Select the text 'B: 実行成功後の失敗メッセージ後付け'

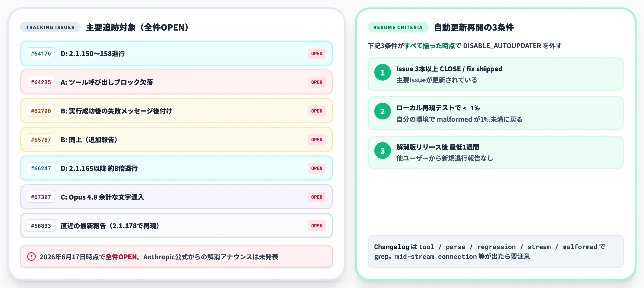pyautogui.click(x=117, y=111)
